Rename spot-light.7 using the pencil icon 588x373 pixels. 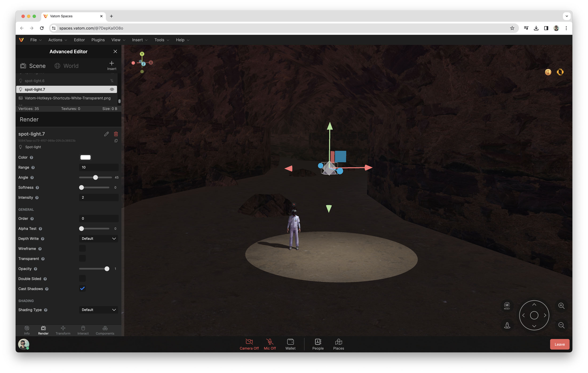click(107, 134)
